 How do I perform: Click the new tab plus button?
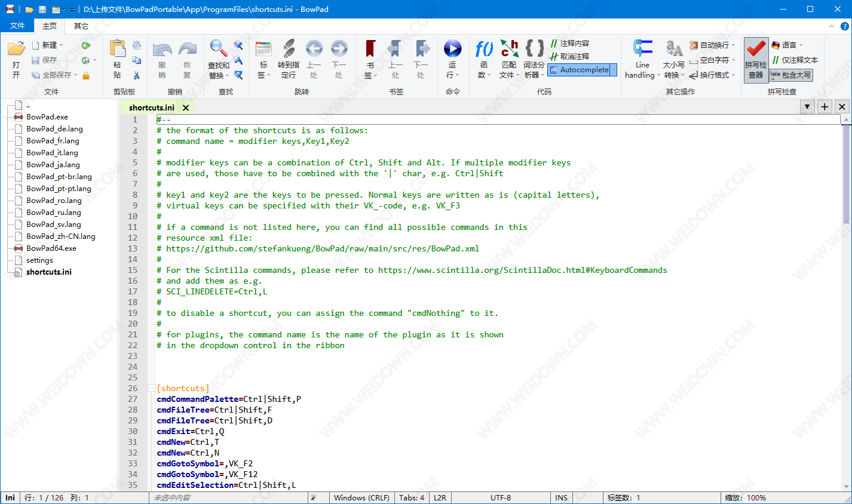pos(825,107)
